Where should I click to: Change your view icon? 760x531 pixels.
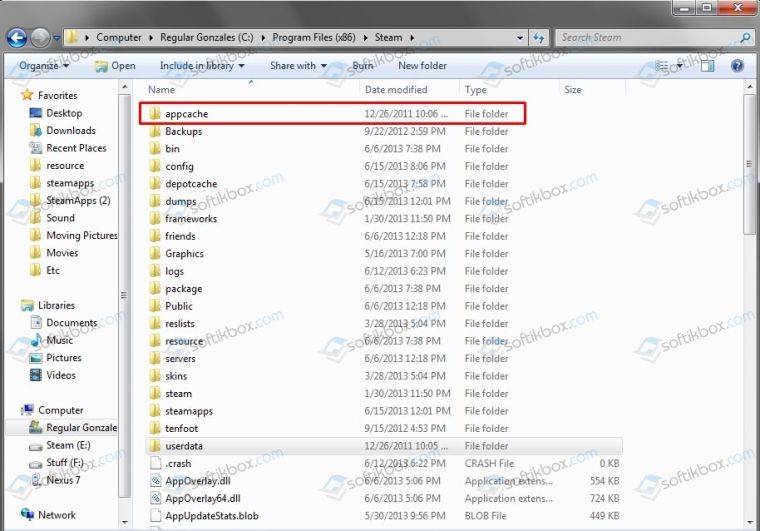662,66
